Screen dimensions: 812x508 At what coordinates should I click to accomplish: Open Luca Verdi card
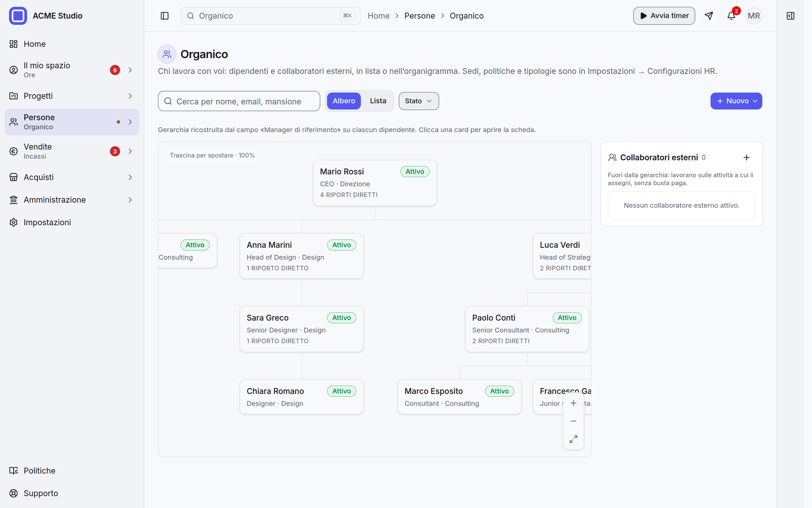tap(562, 256)
